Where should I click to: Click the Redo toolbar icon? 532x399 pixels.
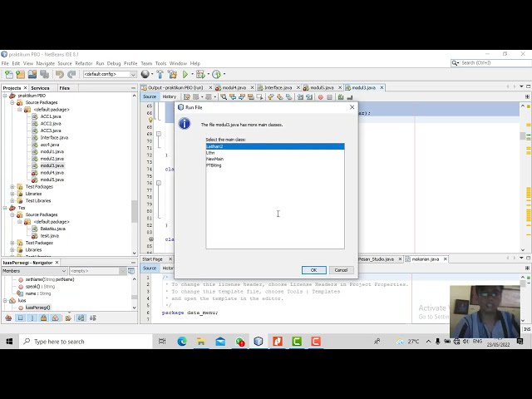click(x=71, y=74)
